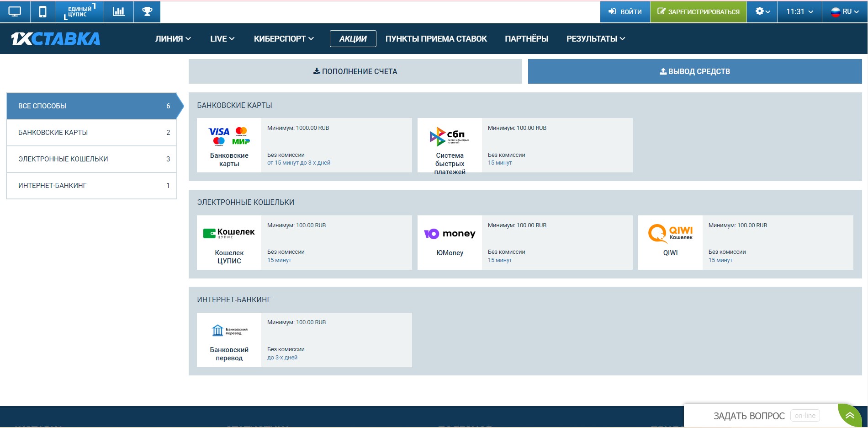
Task: Expand the LIVE menu
Action: 222,39
